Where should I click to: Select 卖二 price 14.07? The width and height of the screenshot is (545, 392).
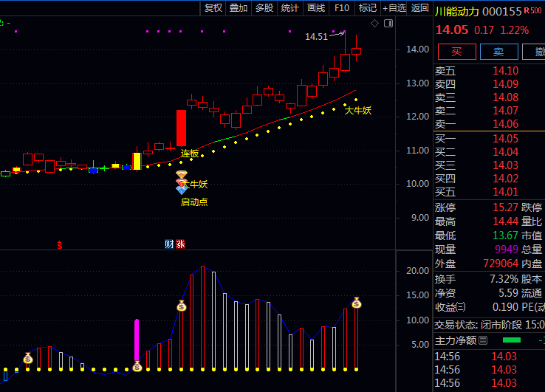coord(505,111)
